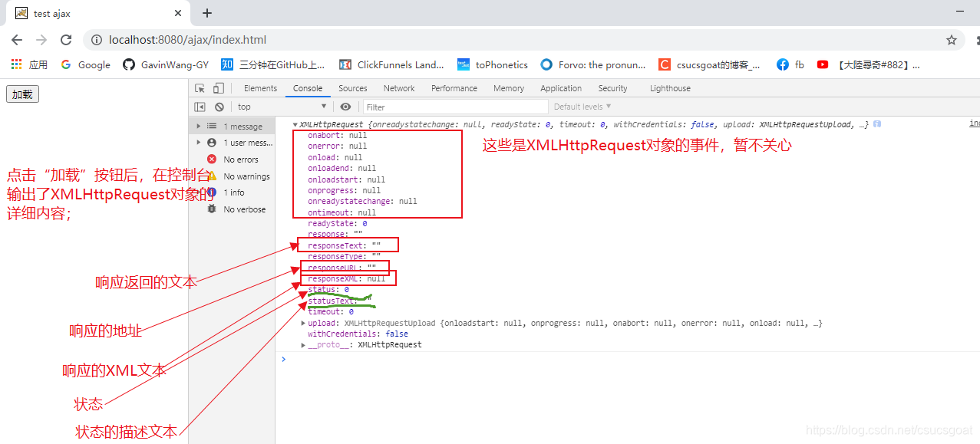The height and width of the screenshot is (444, 980).
Task: Collapse the XMLHttpRequest object in console
Action: pos(295,124)
